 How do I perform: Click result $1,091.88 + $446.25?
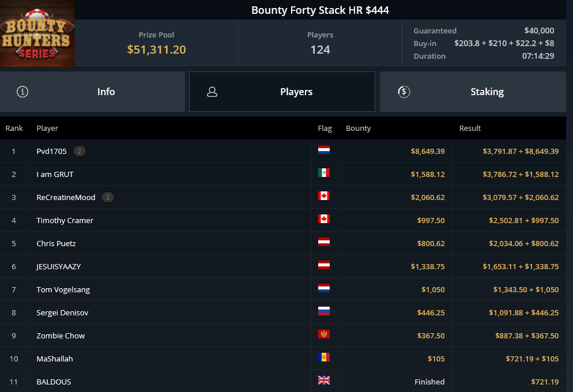[523, 312]
